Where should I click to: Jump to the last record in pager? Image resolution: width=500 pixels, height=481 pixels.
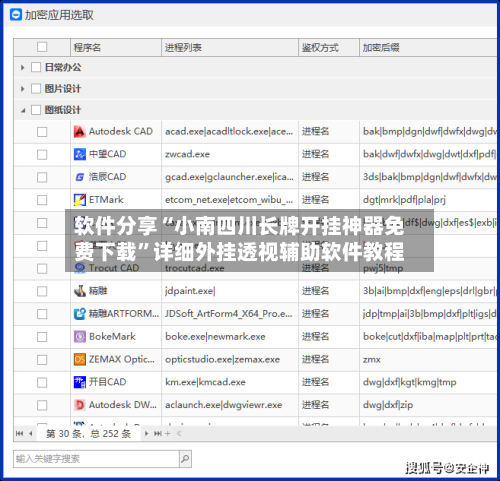tap(157, 433)
